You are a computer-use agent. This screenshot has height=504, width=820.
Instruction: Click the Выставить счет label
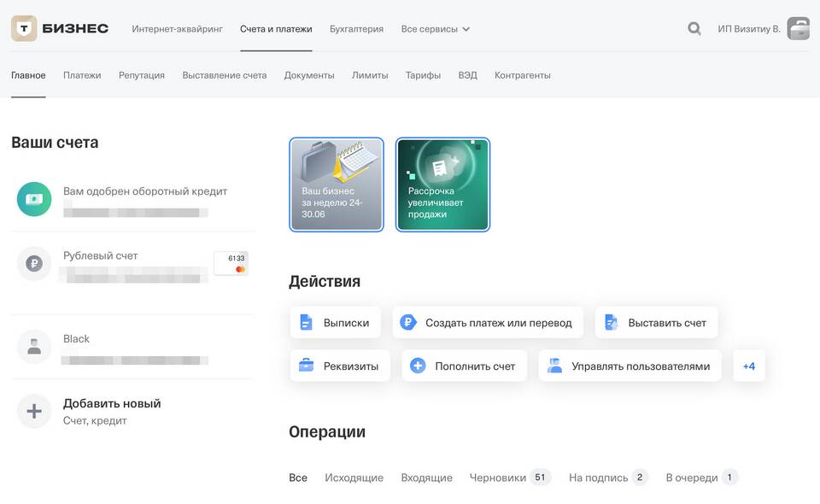[667, 323]
